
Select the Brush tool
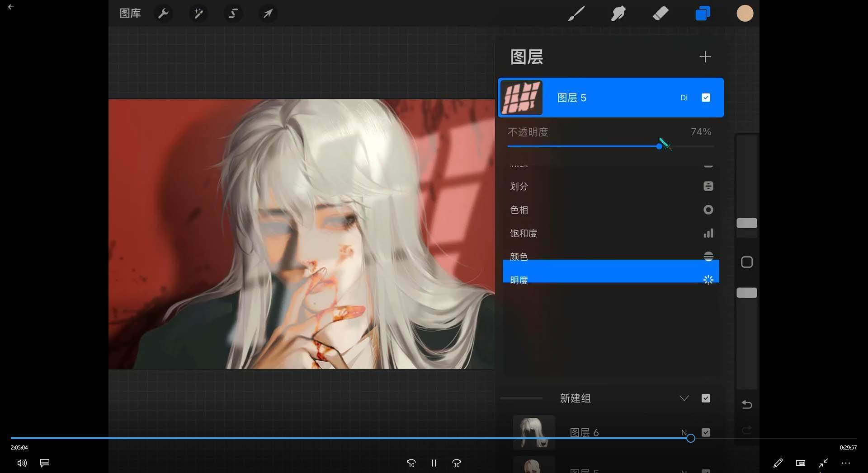576,13
